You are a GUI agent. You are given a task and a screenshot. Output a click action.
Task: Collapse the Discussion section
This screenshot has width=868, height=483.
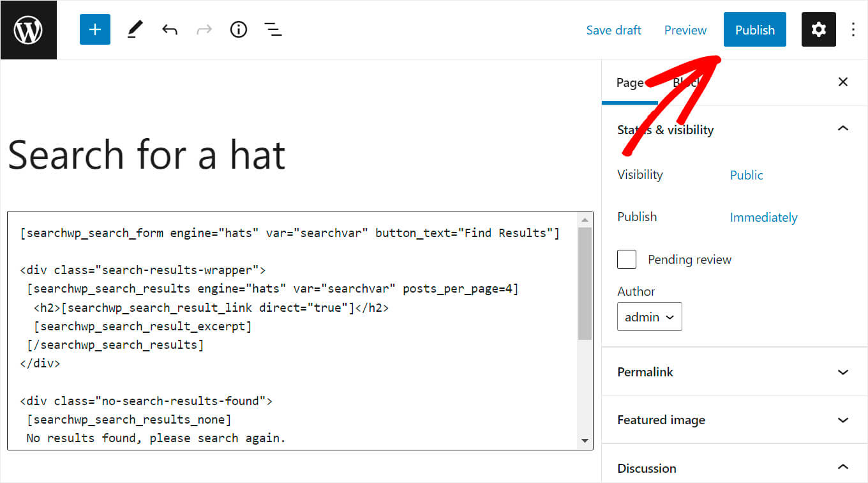click(735, 468)
